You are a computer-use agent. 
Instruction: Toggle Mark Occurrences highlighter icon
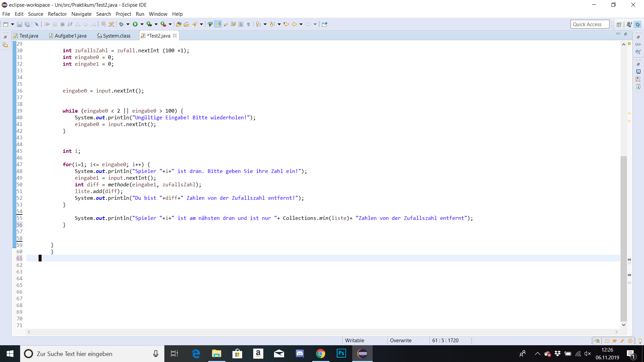[217, 24]
